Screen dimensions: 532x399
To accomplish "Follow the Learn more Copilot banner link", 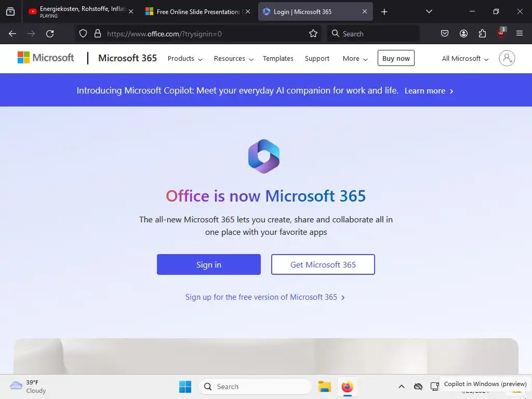I will (429, 91).
